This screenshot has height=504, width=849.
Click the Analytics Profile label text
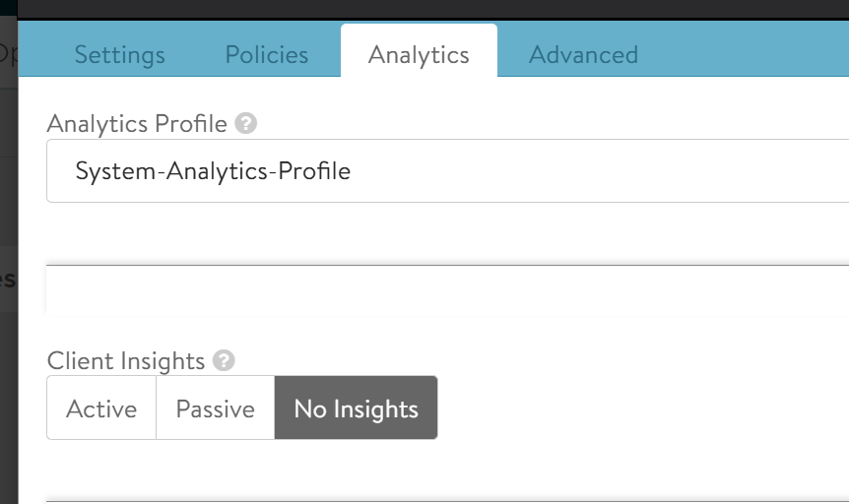(x=137, y=124)
